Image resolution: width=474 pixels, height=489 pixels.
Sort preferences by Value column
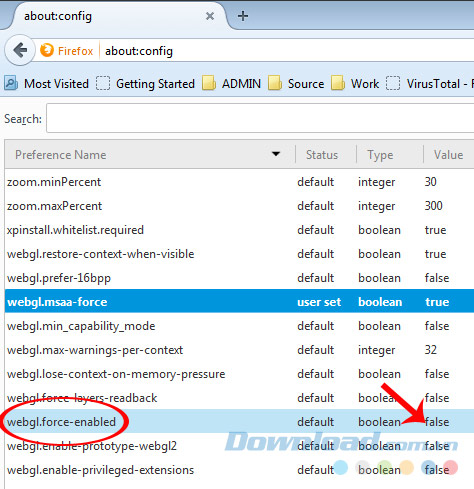click(448, 155)
